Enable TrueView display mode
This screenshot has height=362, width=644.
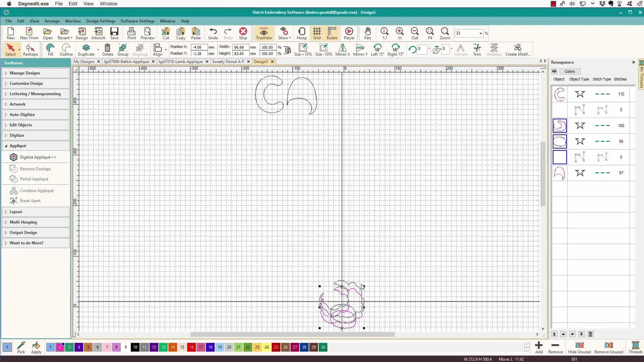point(264,33)
